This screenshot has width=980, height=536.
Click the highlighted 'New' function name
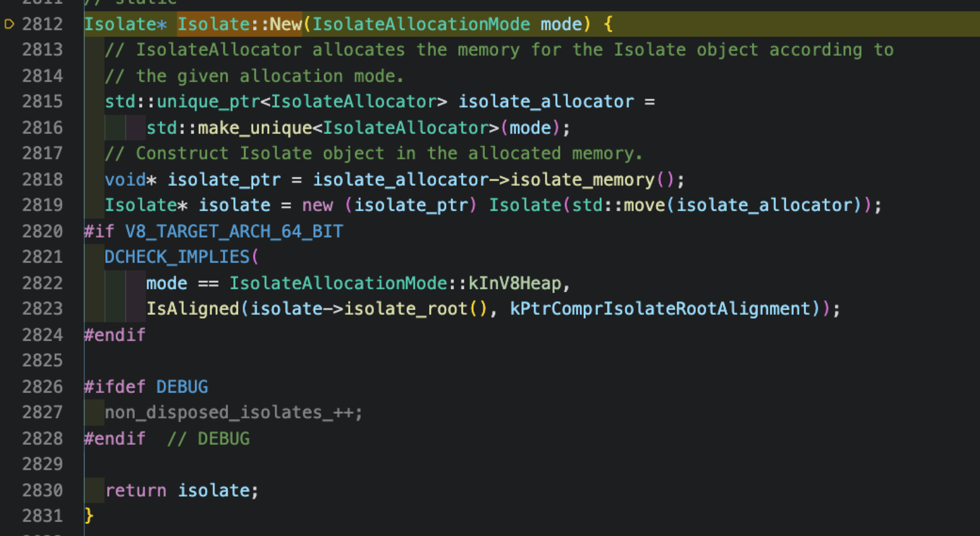point(286,24)
